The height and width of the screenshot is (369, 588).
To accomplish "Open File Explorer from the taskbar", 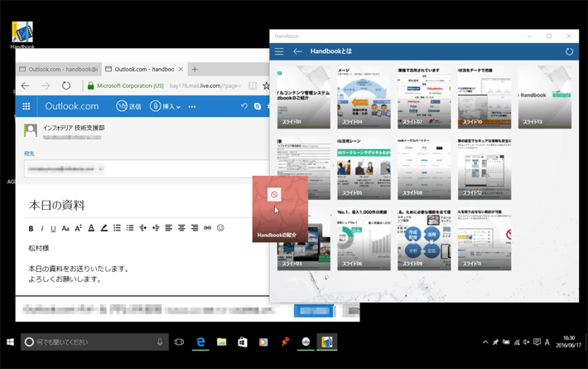I will pos(222,342).
